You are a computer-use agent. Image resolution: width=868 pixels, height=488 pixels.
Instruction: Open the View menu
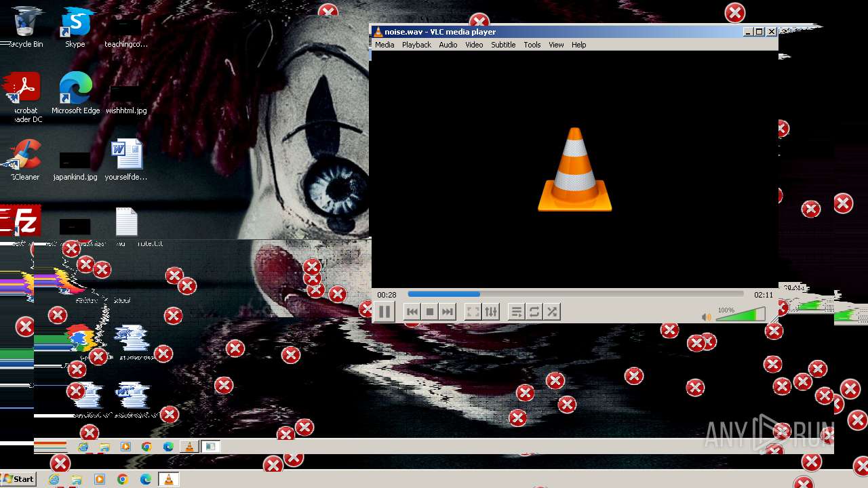[556, 45]
